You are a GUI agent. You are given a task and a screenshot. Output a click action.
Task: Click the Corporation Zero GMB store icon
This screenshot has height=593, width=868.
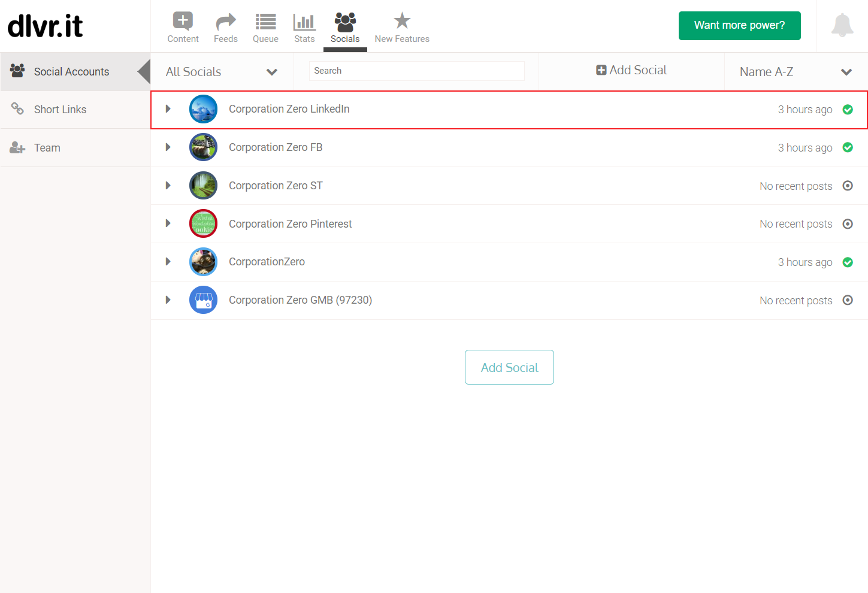click(x=203, y=300)
